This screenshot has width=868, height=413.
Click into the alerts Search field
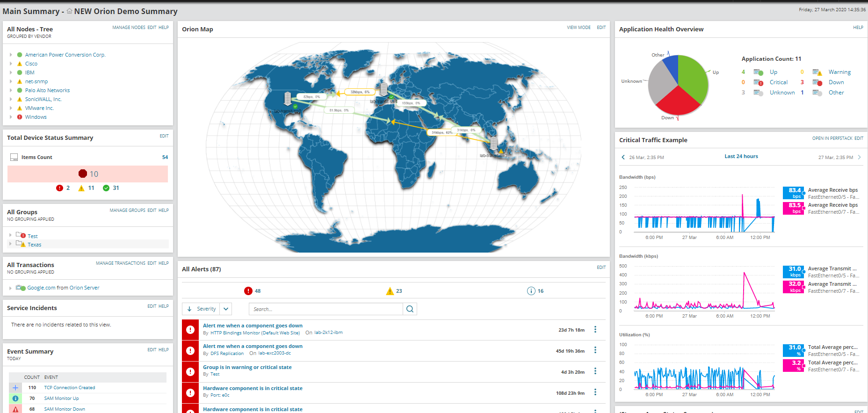pyautogui.click(x=326, y=309)
